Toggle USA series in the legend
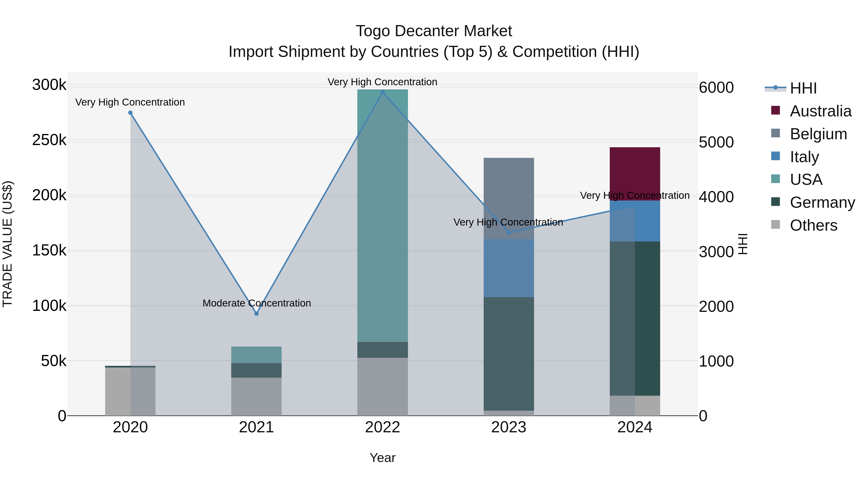 pos(797,180)
